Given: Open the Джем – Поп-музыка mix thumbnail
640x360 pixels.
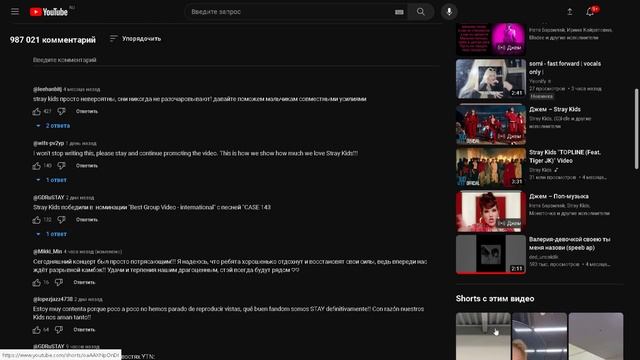Looking at the screenshot, I should [x=491, y=211].
